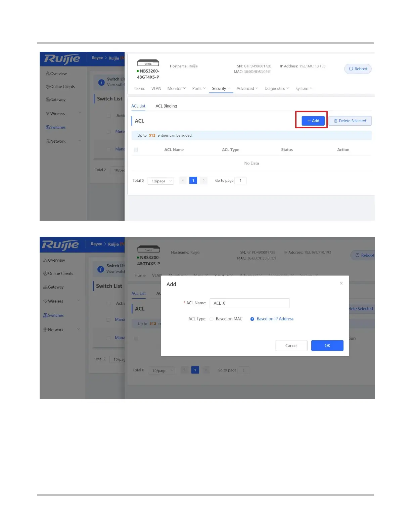
Task: Click the ACL List tab in lower screenshot
Action: [139, 294]
